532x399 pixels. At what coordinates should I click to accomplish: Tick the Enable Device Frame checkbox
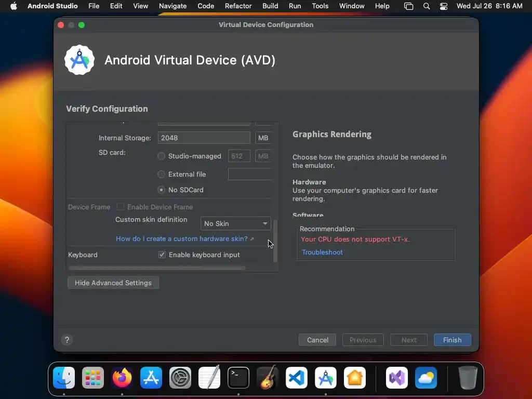tap(120, 207)
